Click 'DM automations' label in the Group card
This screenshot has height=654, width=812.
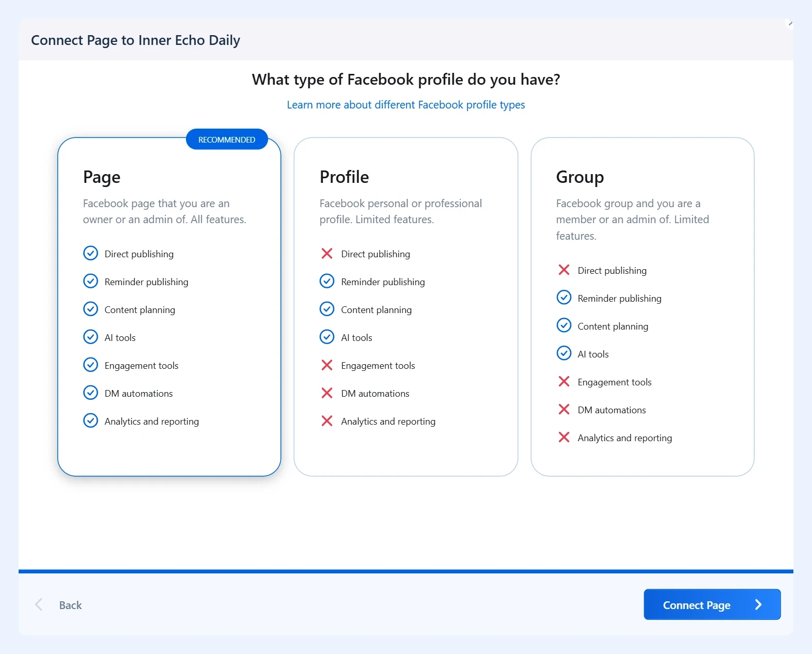tap(612, 410)
